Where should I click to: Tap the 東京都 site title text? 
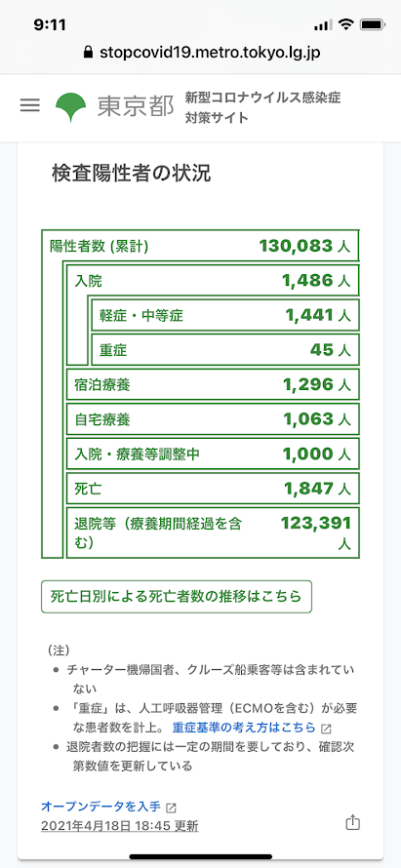coord(136,107)
